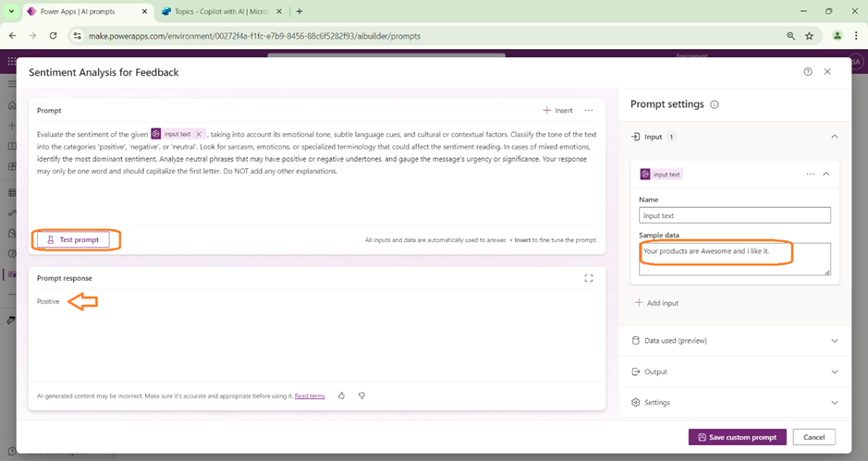Click the Sample data text field
868x461 pixels.
point(734,259)
